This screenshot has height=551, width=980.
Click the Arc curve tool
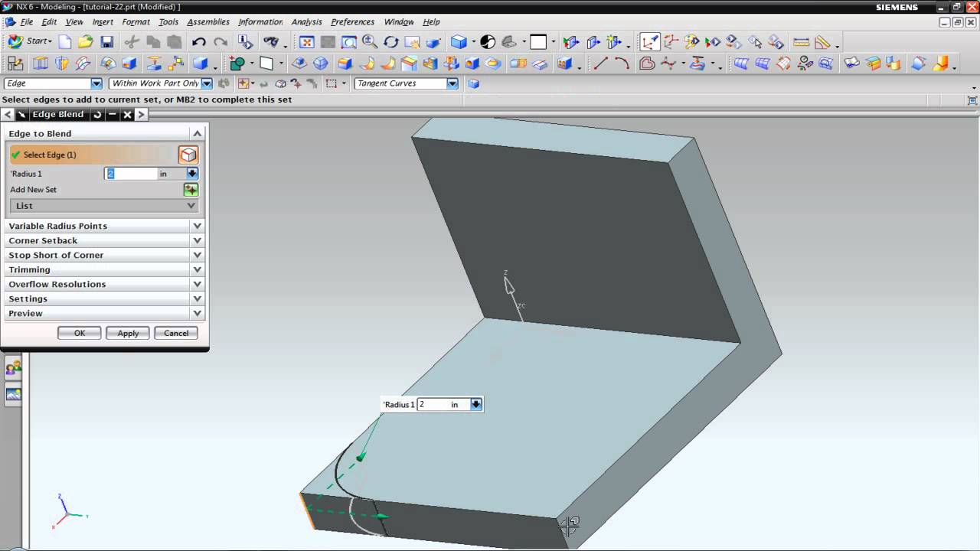(622, 64)
